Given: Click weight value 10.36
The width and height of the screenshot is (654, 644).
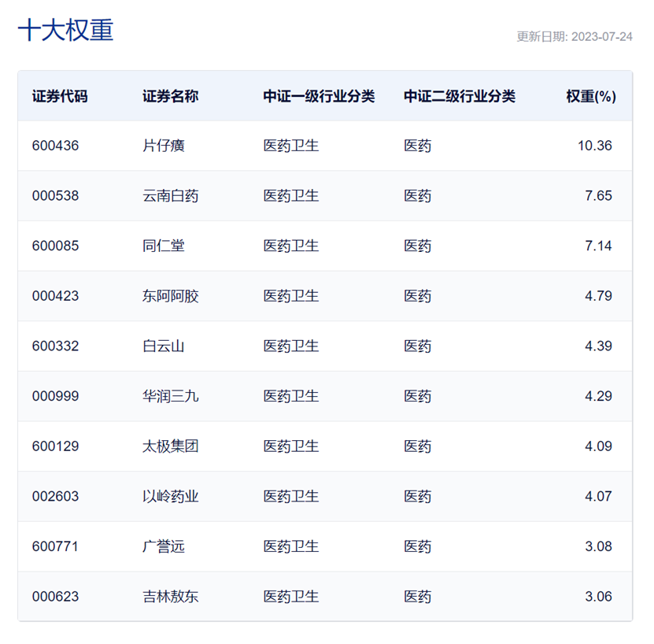Looking at the screenshot, I should coord(595,146).
